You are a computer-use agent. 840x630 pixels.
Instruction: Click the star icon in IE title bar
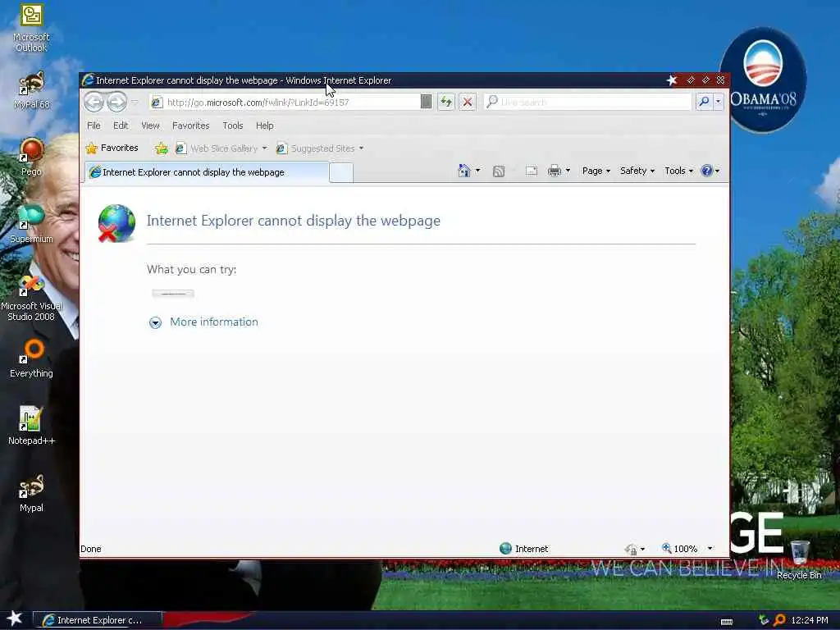coord(672,80)
